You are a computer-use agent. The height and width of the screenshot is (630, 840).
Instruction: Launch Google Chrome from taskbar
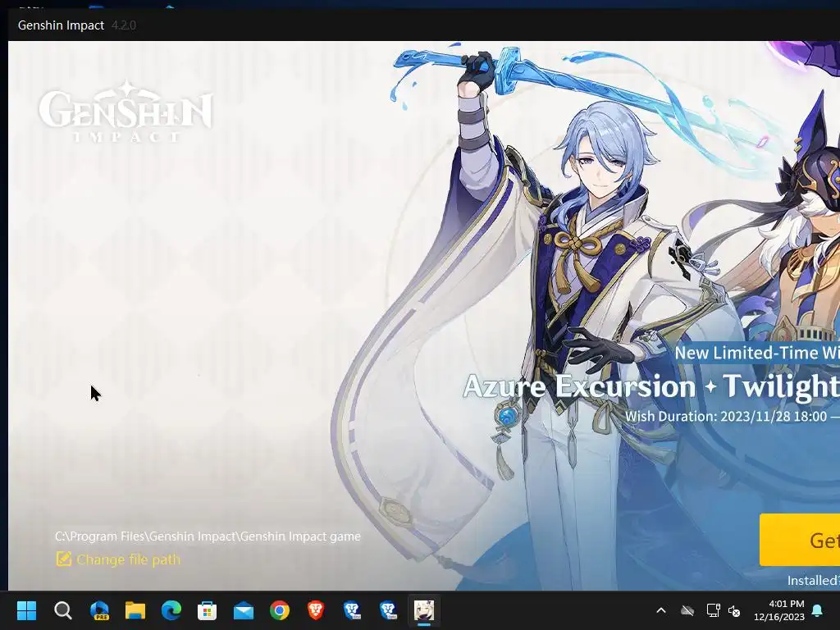point(280,610)
